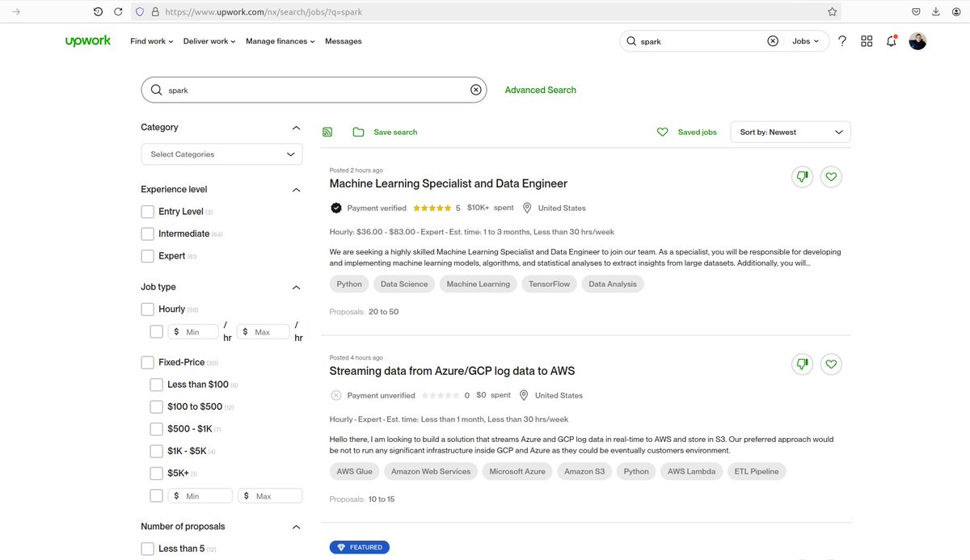
Task: Check the Entry Level checkbox
Action: pyautogui.click(x=147, y=212)
